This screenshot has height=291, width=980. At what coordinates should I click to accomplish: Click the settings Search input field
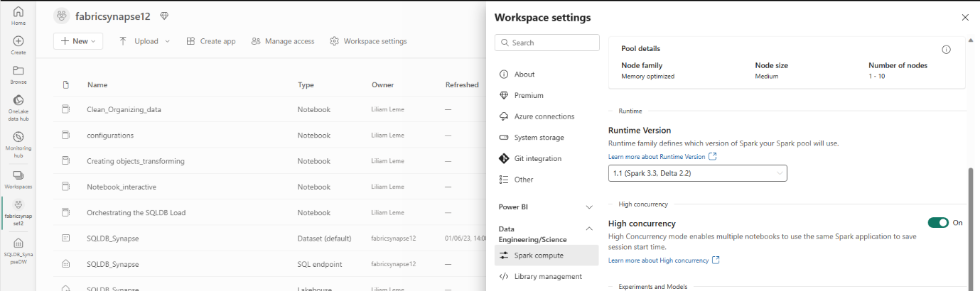tap(547, 43)
